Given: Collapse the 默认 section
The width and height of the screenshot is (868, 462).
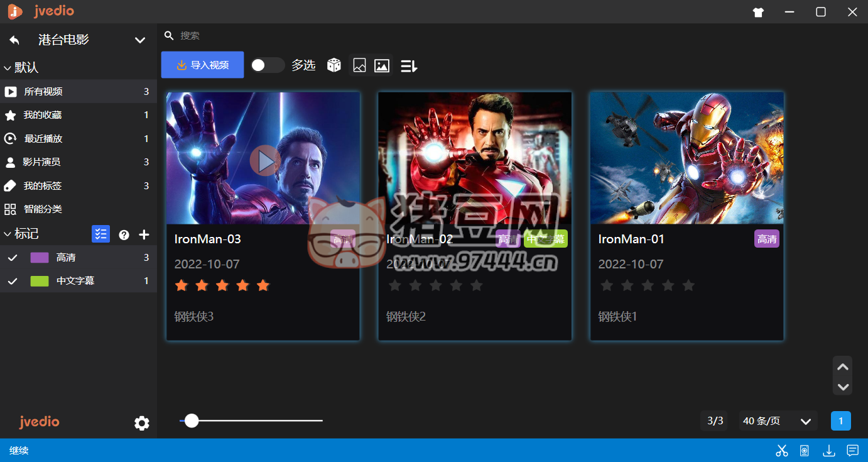Looking at the screenshot, I should pyautogui.click(x=8, y=67).
